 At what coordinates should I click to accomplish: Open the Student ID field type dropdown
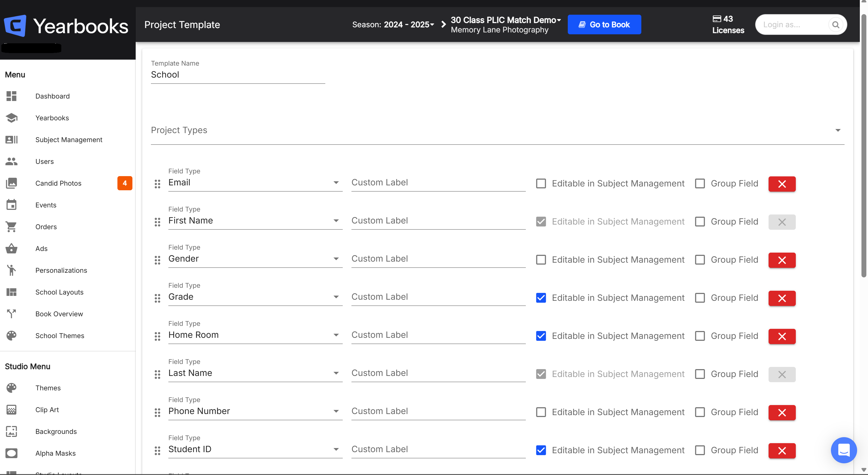[x=255, y=449]
